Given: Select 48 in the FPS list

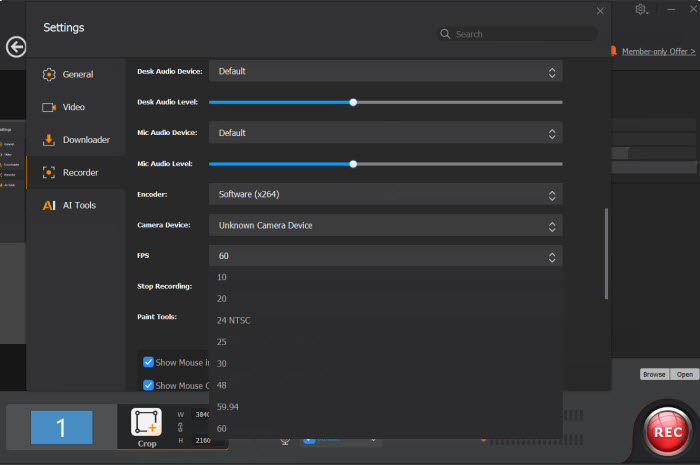Looking at the screenshot, I should (x=386, y=385).
